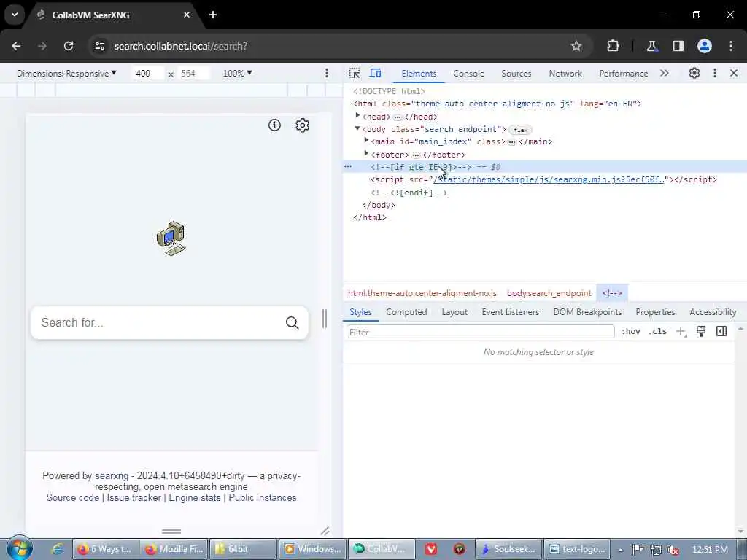
Task: Open DevTools three-dot customize menu
Action: (x=715, y=73)
